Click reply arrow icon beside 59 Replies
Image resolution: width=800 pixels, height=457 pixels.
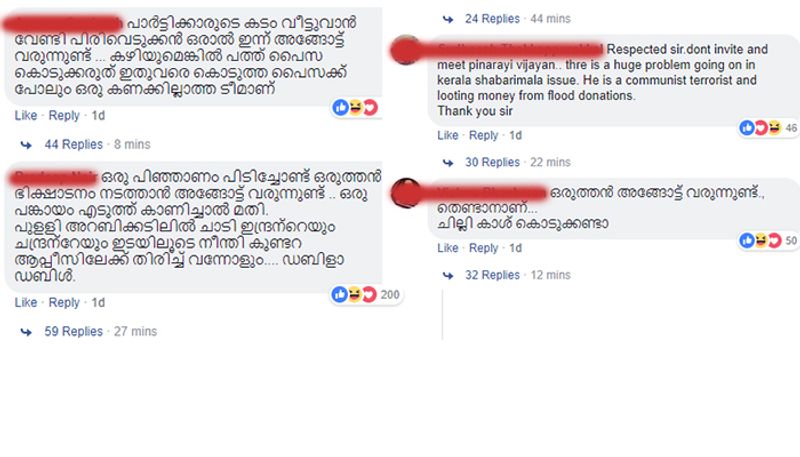(26, 333)
